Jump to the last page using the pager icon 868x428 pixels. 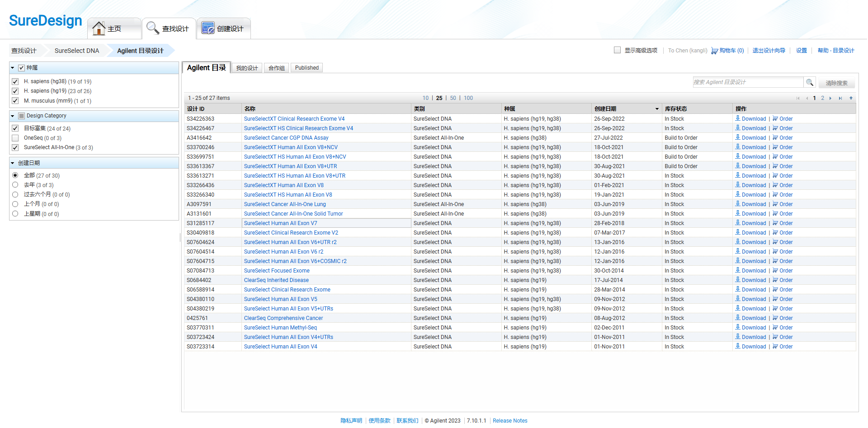pos(840,98)
